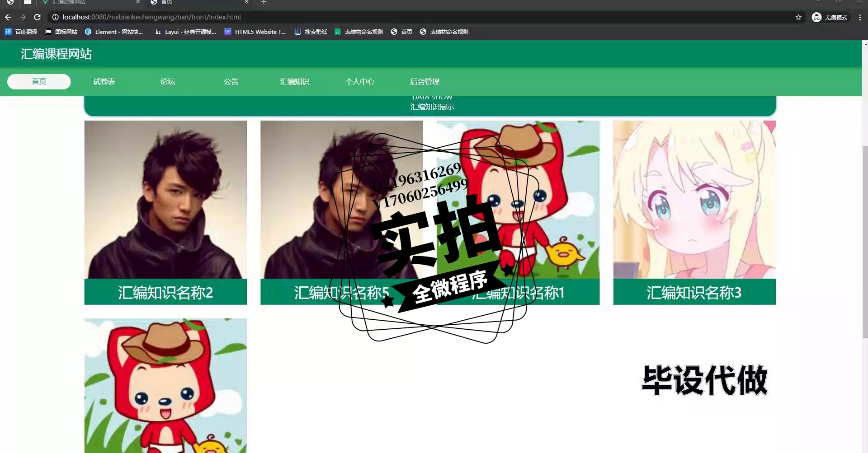Open the 个人中心 navigation item
The height and width of the screenshot is (453, 868).
[x=360, y=81]
